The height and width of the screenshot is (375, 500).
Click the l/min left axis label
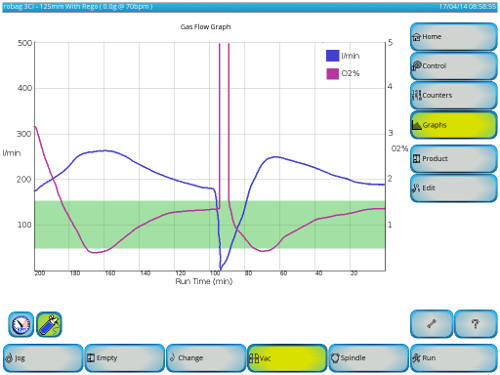pyautogui.click(x=12, y=153)
